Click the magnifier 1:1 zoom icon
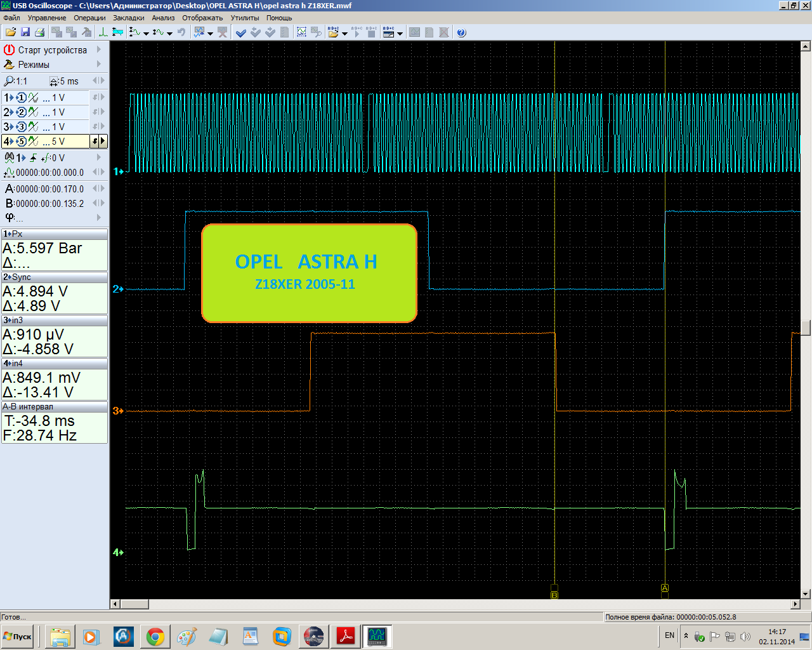This screenshot has width=812, height=650. point(9,81)
